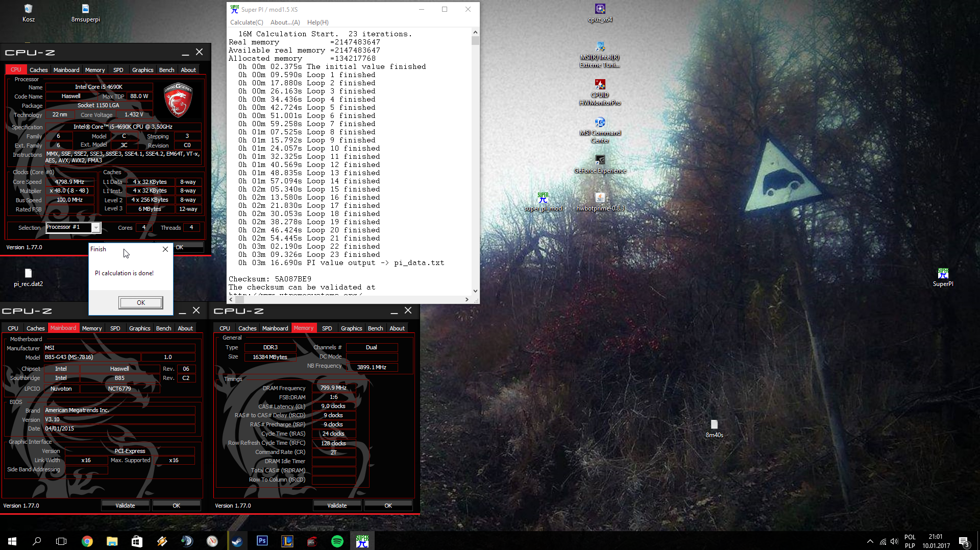Click Super PI horizontal scrollbar right arrow
980x550 pixels.
click(467, 300)
